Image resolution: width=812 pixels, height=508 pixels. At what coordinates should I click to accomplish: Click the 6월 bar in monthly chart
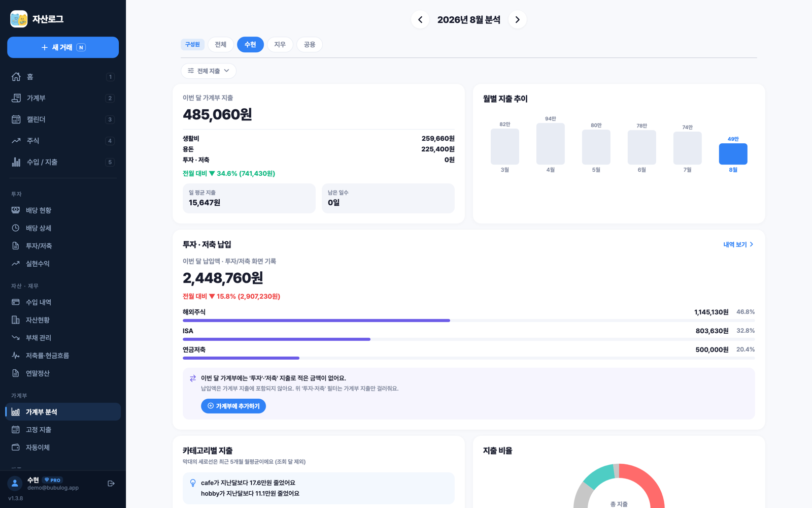pos(642,147)
